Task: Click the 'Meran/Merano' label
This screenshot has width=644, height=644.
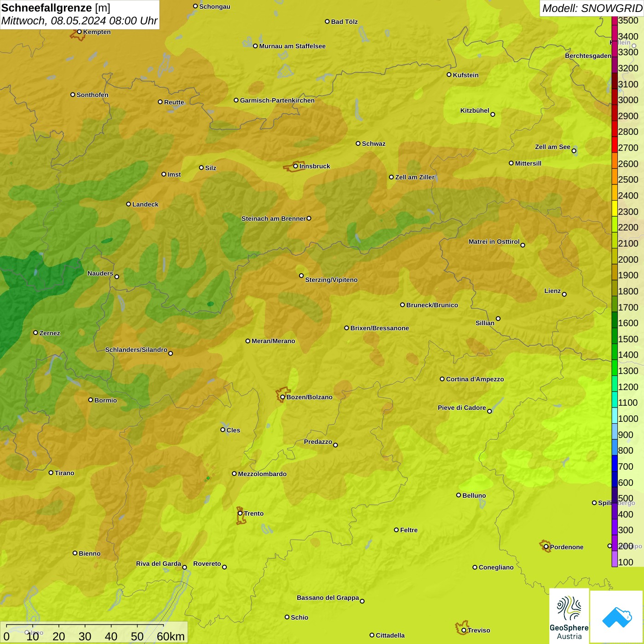Action: 273,341
